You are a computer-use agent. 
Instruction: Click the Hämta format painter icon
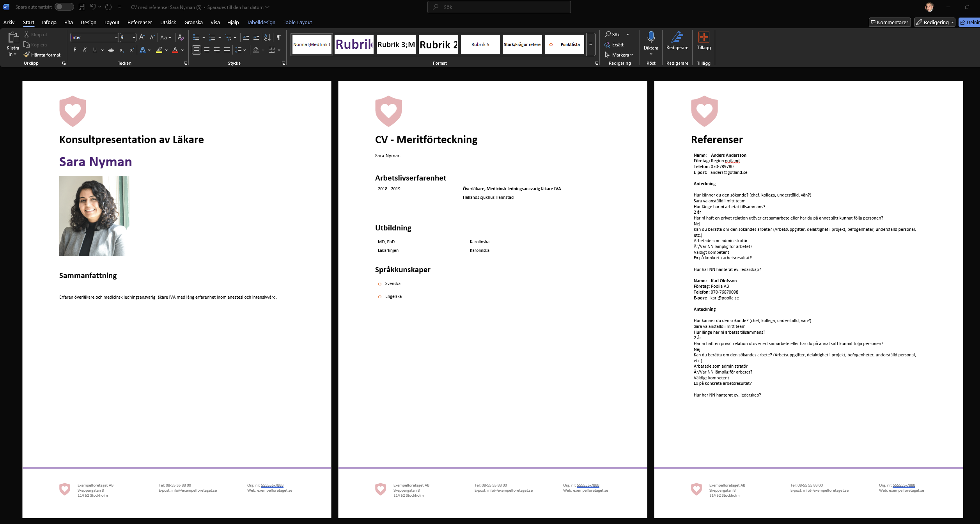tap(27, 55)
